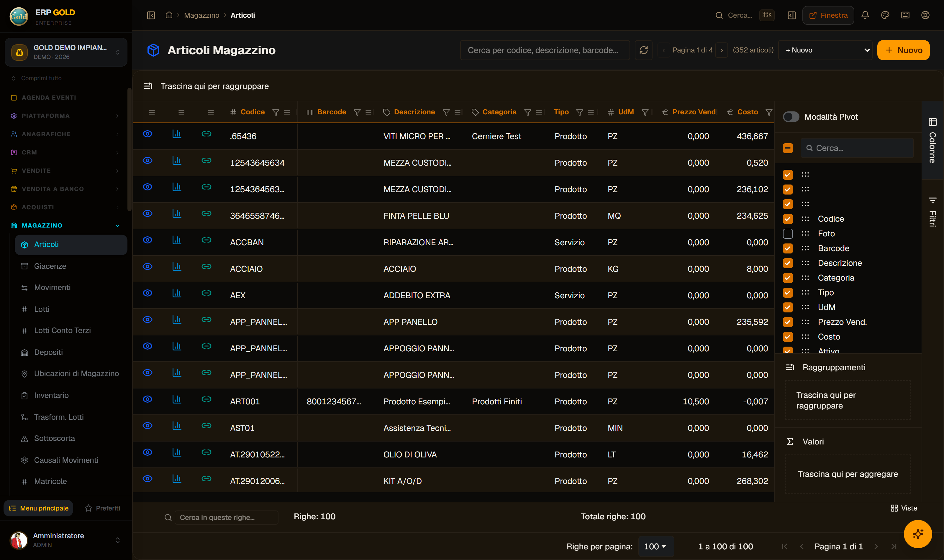The height and width of the screenshot is (560, 944).
Task: Toggle the right split panel icon
Action: pyautogui.click(x=791, y=15)
